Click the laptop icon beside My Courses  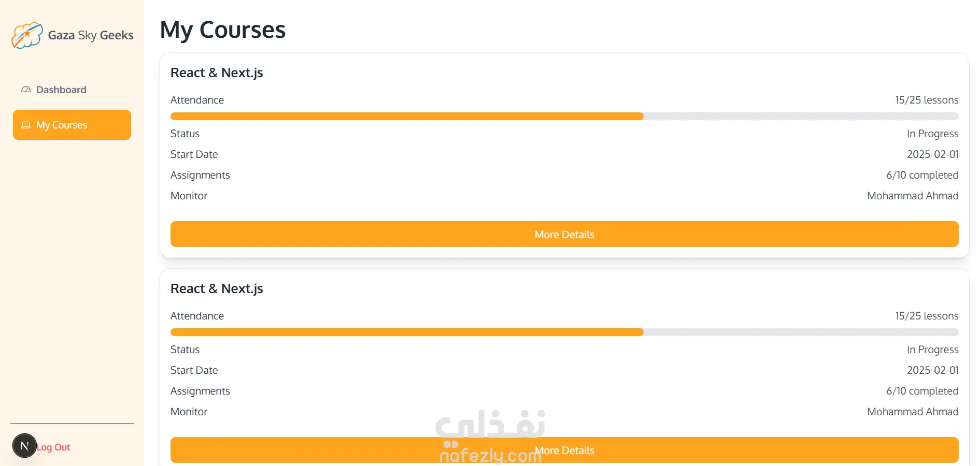(x=26, y=125)
